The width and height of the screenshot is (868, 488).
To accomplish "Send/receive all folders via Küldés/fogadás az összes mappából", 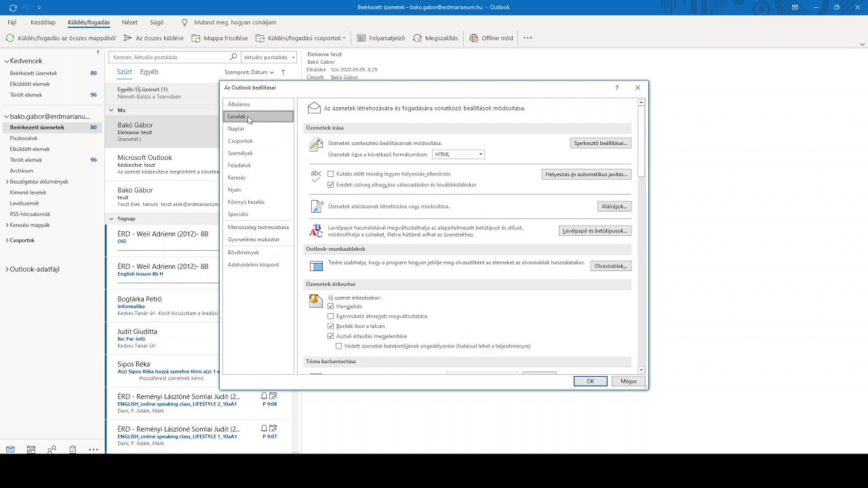I will (x=61, y=38).
